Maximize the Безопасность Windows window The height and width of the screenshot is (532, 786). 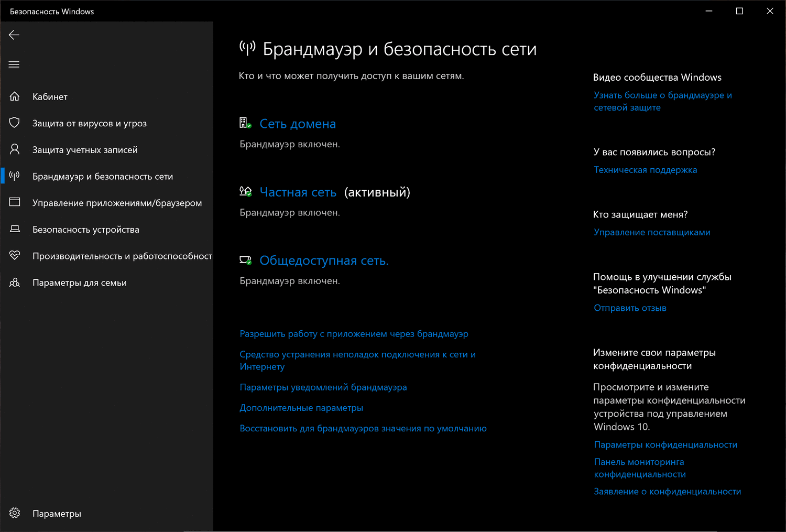point(739,11)
